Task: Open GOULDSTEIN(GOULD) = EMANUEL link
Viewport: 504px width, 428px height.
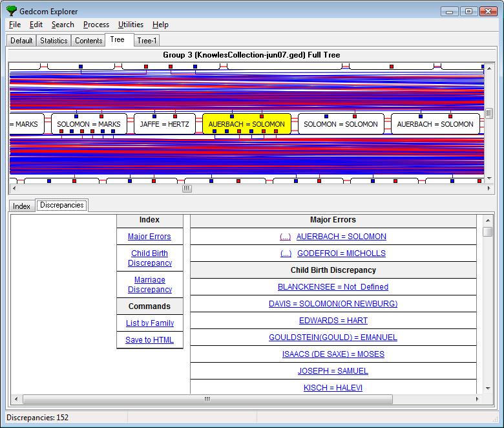Action: pyautogui.click(x=333, y=337)
